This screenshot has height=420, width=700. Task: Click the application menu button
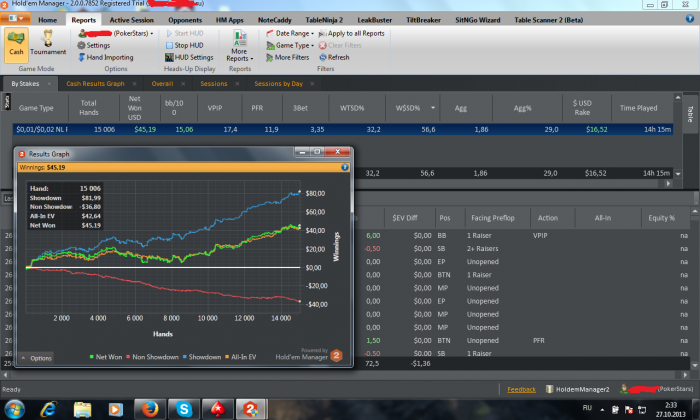(16, 19)
